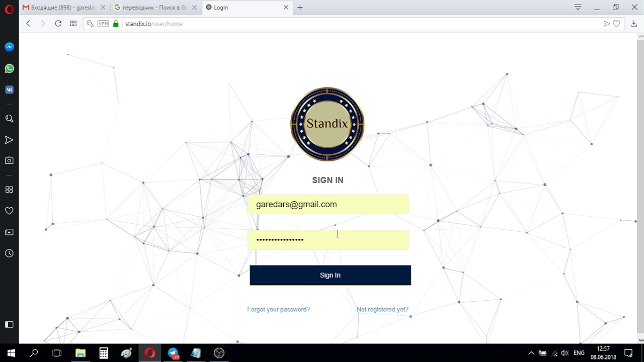
Task: Open Task View on the taskbar
Action: point(57,353)
